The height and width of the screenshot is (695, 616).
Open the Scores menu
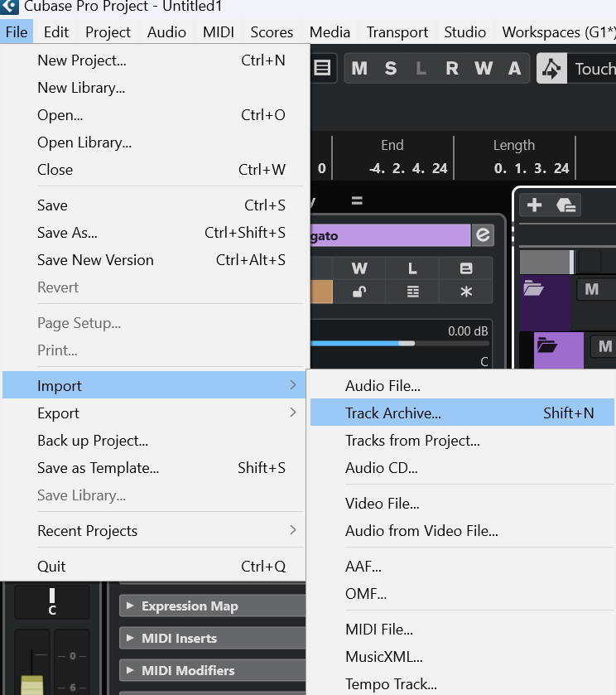coord(272,32)
